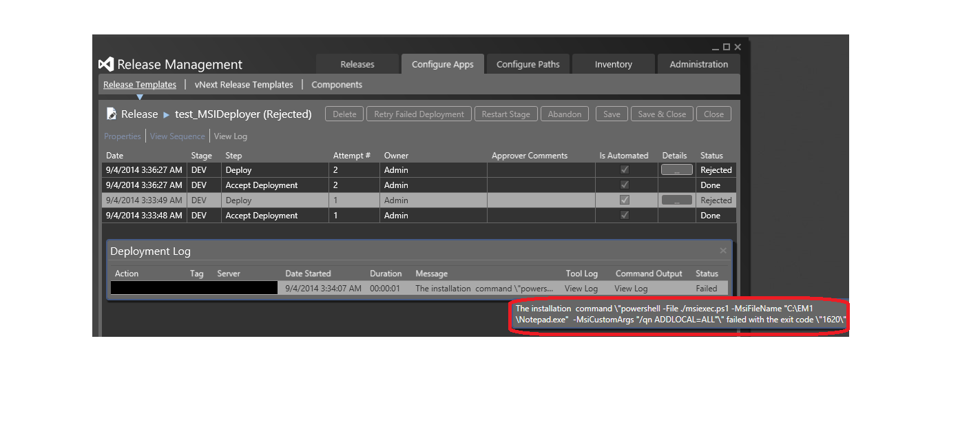Click the Message column header
The width and height of the screenshot is (980, 425).
pyautogui.click(x=431, y=273)
